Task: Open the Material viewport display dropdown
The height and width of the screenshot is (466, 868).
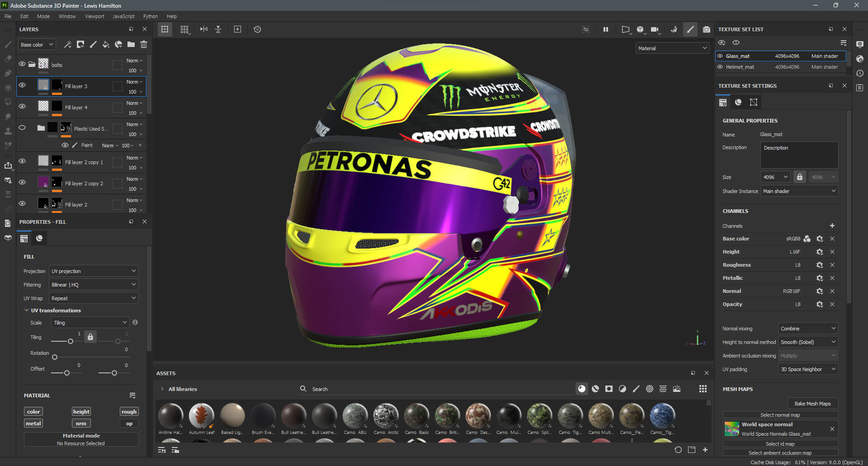Action: tap(672, 48)
